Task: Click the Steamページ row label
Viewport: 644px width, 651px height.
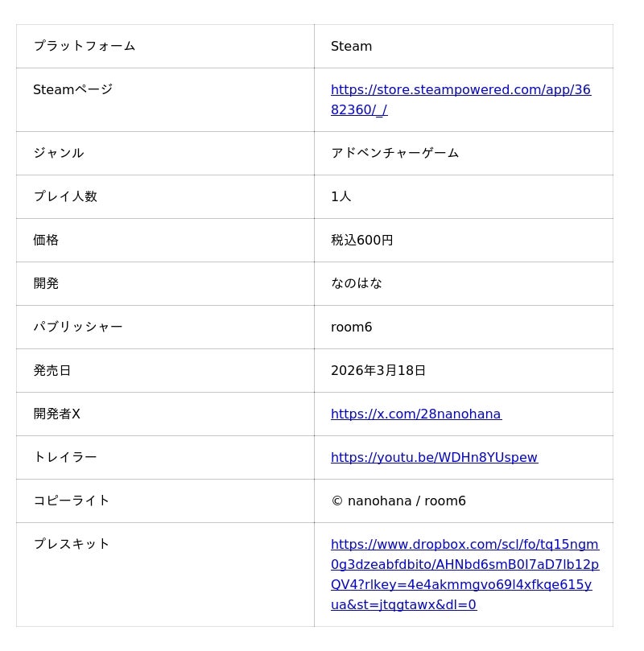Action: [72, 89]
